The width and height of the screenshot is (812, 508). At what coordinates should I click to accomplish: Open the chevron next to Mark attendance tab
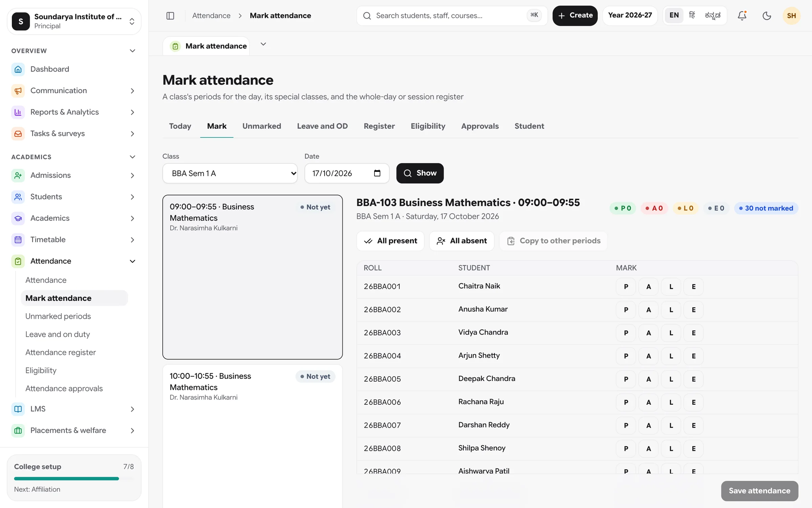coord(263,44)
